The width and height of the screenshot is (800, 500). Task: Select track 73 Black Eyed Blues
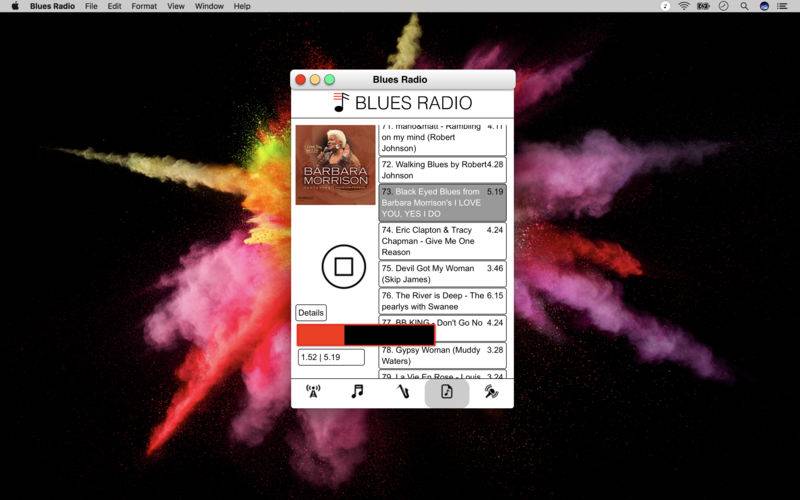pyautogui.click(x=442, y=203)
